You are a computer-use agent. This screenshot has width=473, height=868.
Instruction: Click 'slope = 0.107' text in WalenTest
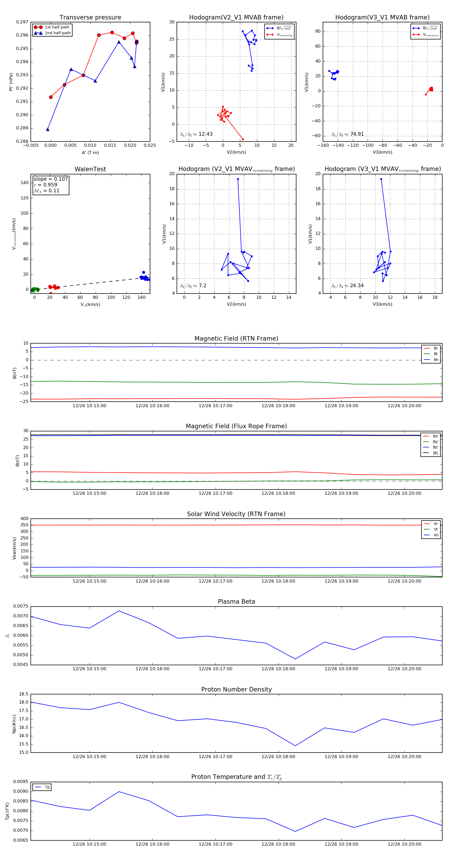pyautogui.click(x=50, y=179)
